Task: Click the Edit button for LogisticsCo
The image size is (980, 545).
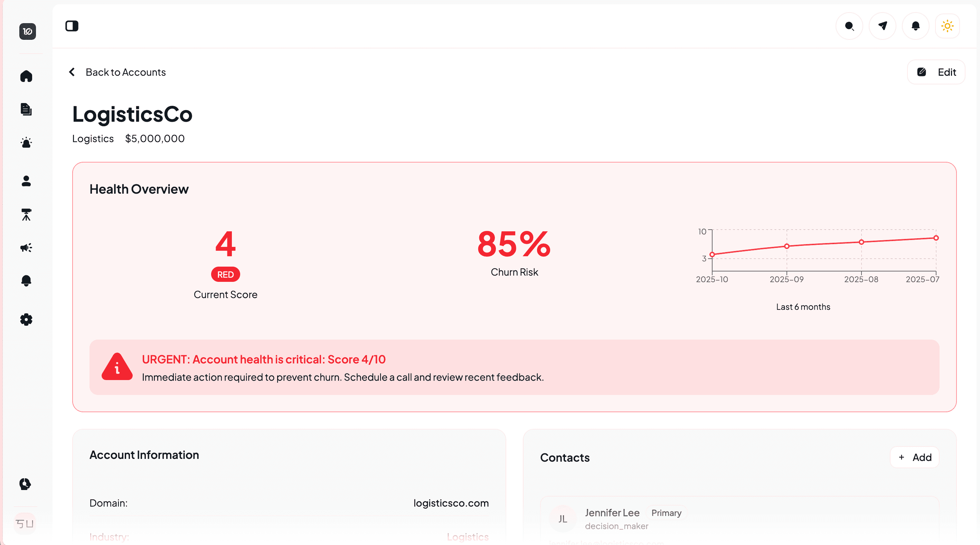Action: (x=936, y=72)
